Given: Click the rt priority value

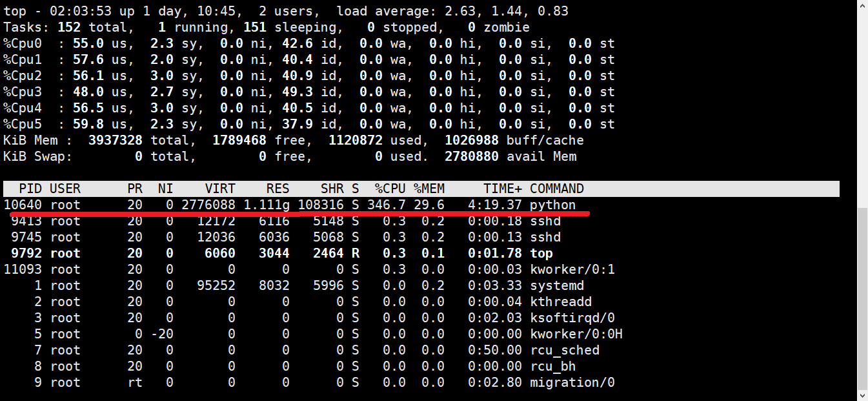Looking at the screenshot, I should coord(135,382).
